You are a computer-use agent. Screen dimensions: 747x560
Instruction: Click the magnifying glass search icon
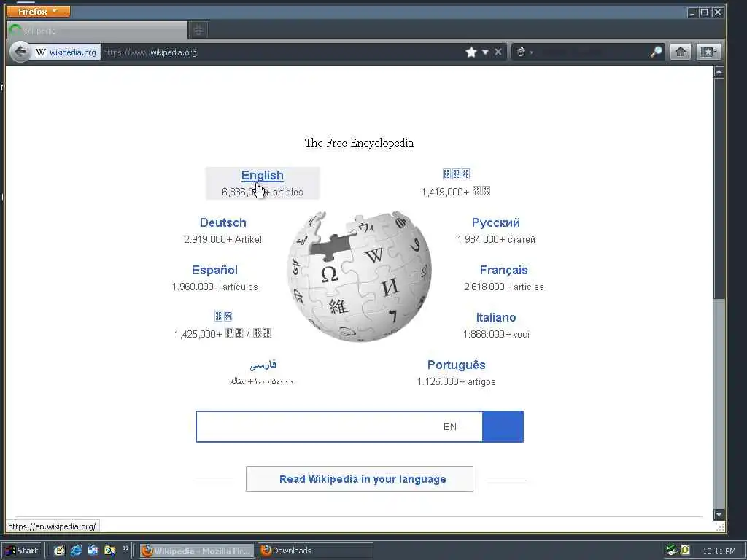656,52
